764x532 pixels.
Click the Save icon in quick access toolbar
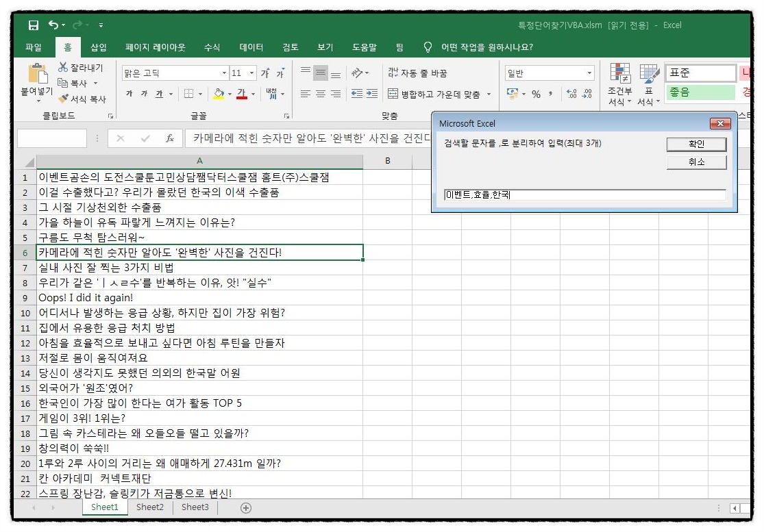click(34, 25)
